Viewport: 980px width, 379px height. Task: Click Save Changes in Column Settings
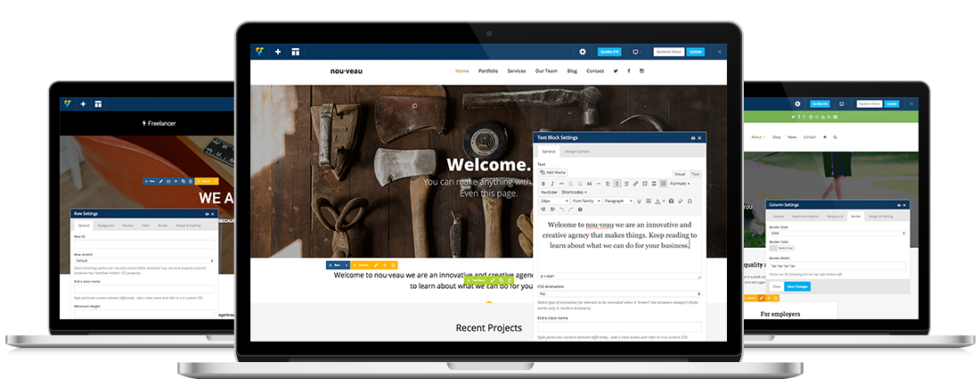coord(797,286)
